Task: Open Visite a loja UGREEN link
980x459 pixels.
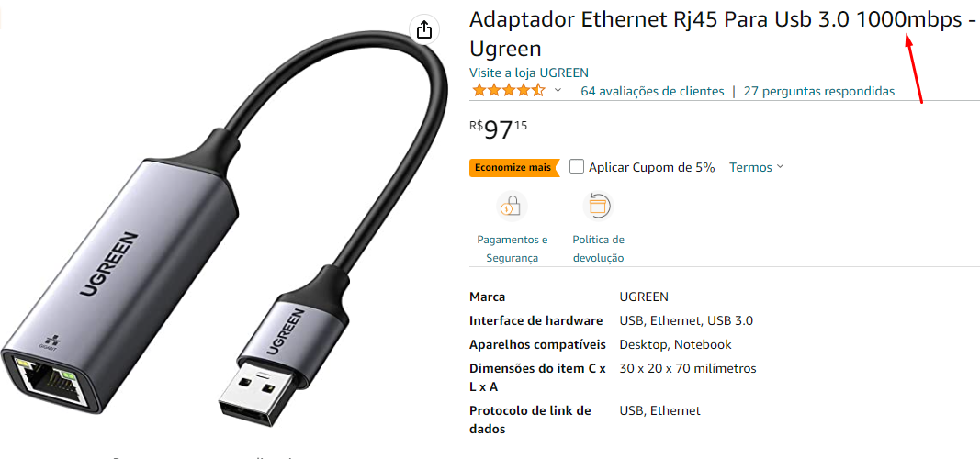Action: click(529, 73)
